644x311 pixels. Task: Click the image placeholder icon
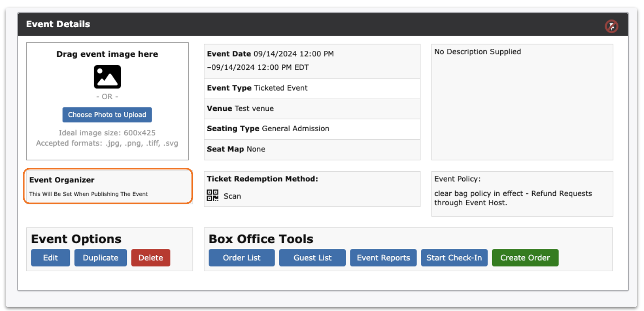[x=107, y=77]
